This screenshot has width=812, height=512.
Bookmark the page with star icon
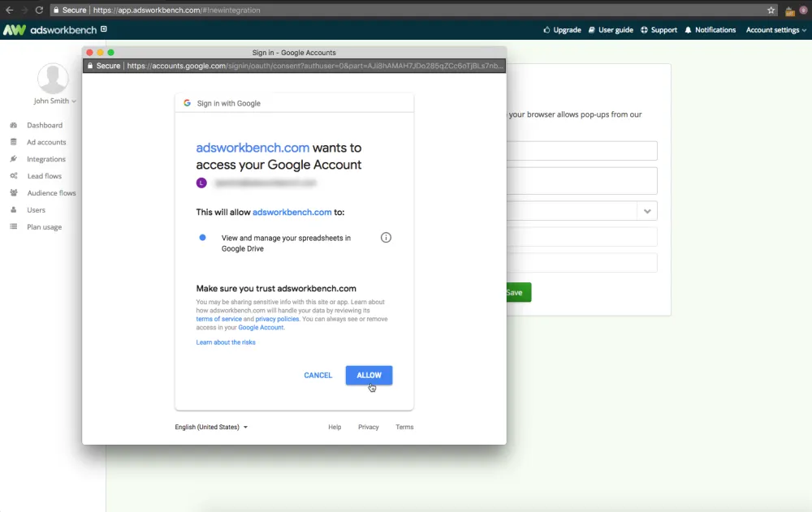771,10
